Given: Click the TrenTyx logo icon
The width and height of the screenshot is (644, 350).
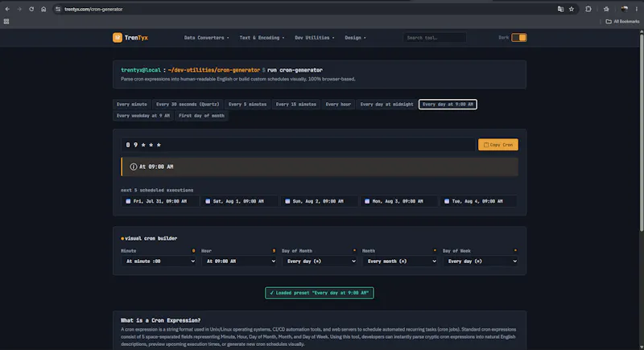Looking at the screenshot, I should tap(118, 37).
